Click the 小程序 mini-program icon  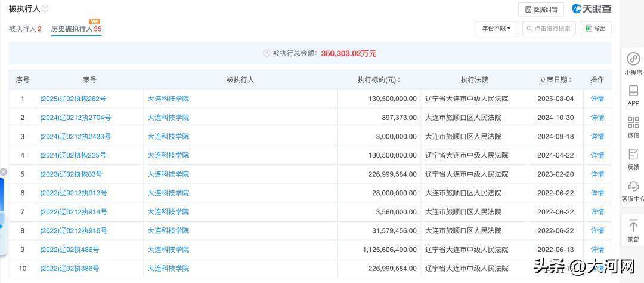[633, 59]
